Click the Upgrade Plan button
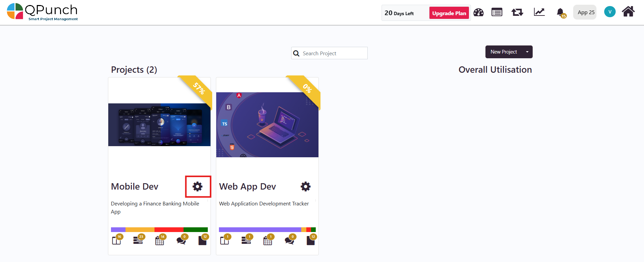 pyautogui.click(x=449, y=13)
